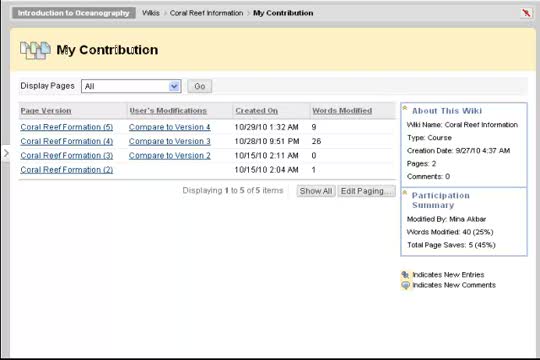
Task: Open Coral Reef Formation (2) version
Action: click(x=67, y=170)
